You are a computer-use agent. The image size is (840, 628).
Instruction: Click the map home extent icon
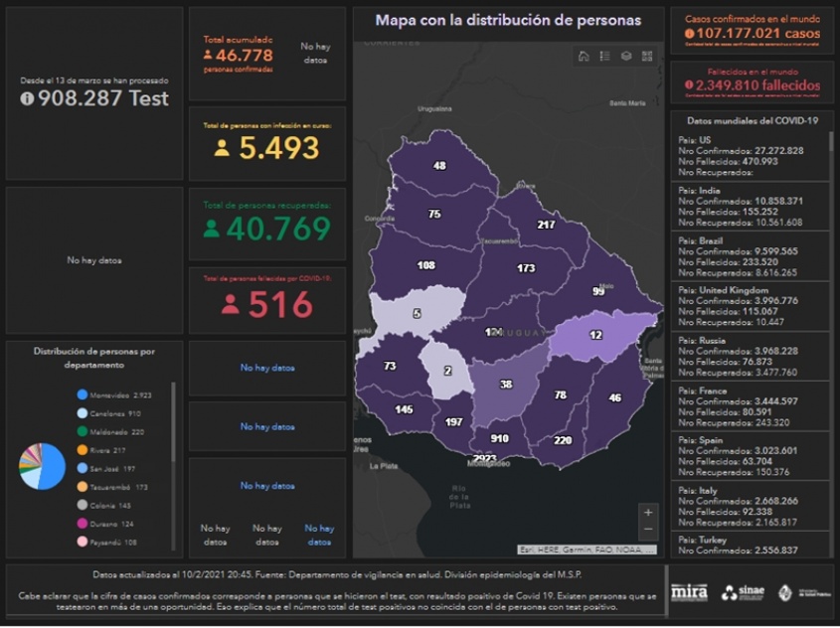click(584, 56)
